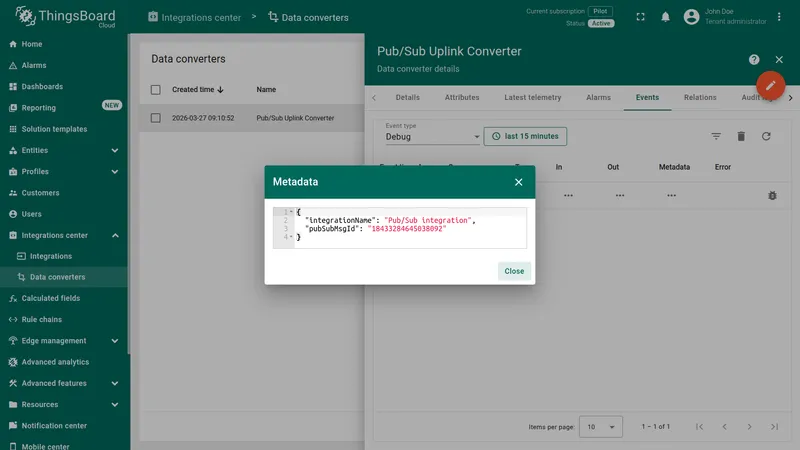
Task: Click the Rule chains arrows icon
Action: (x=13, y=319)
